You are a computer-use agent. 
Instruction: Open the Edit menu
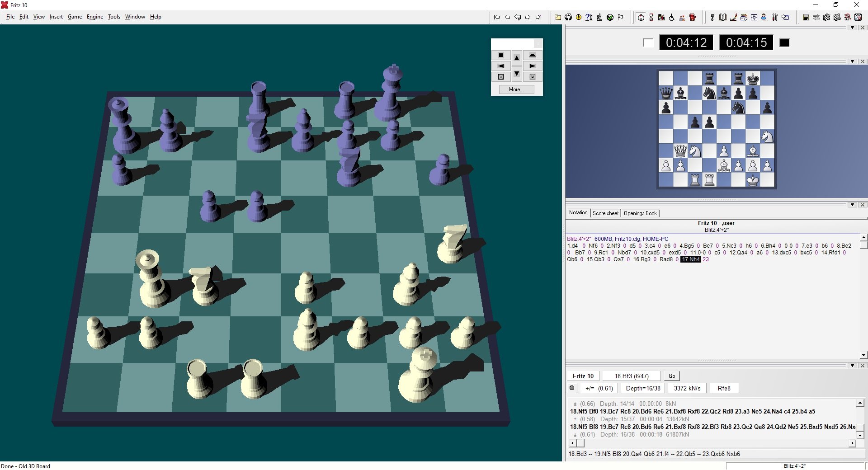24,17
